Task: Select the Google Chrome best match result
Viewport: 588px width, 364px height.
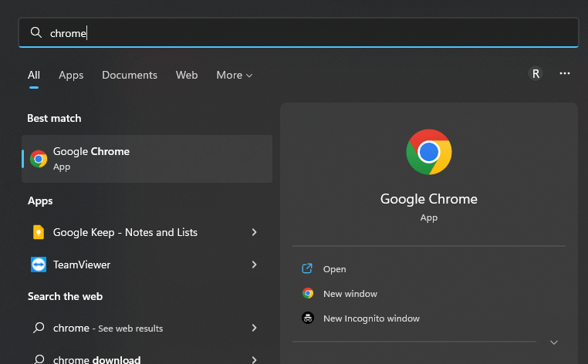Action: point(147,159)
